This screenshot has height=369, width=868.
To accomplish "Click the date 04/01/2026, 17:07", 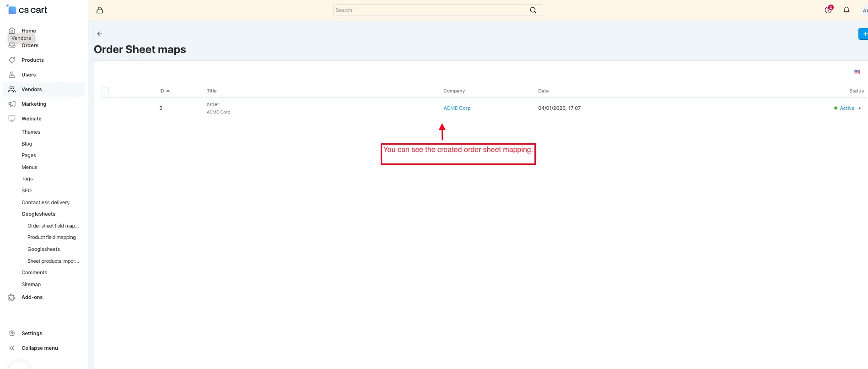I will [560, 108].
